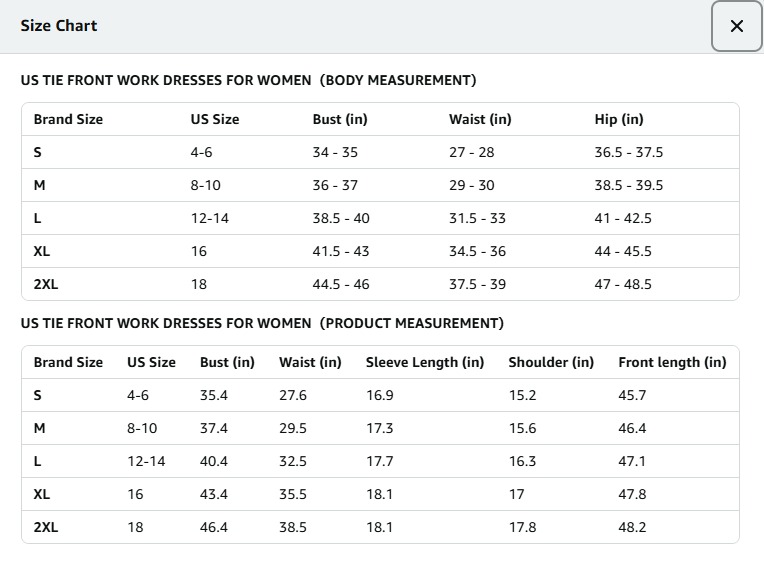The image size is (764, 578).
Task: Click the 17.3 sleeve length value
Action: coord(380,428)
